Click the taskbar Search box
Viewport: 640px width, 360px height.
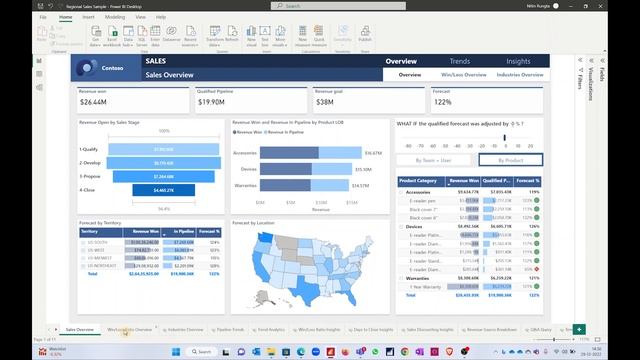click(202, 351)
